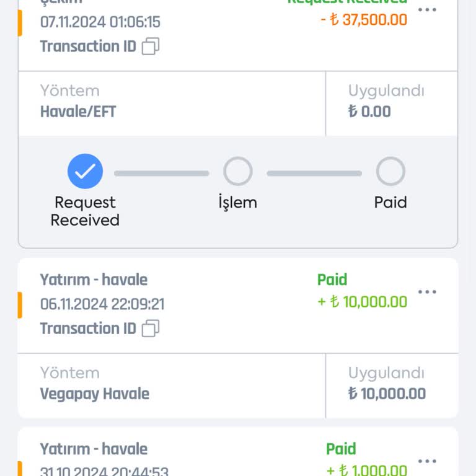Open the Yatırım - havale entry dated 06.11.2024
Image resolution: width=476 pixels, height=476 pixels.
pos(94,280)
